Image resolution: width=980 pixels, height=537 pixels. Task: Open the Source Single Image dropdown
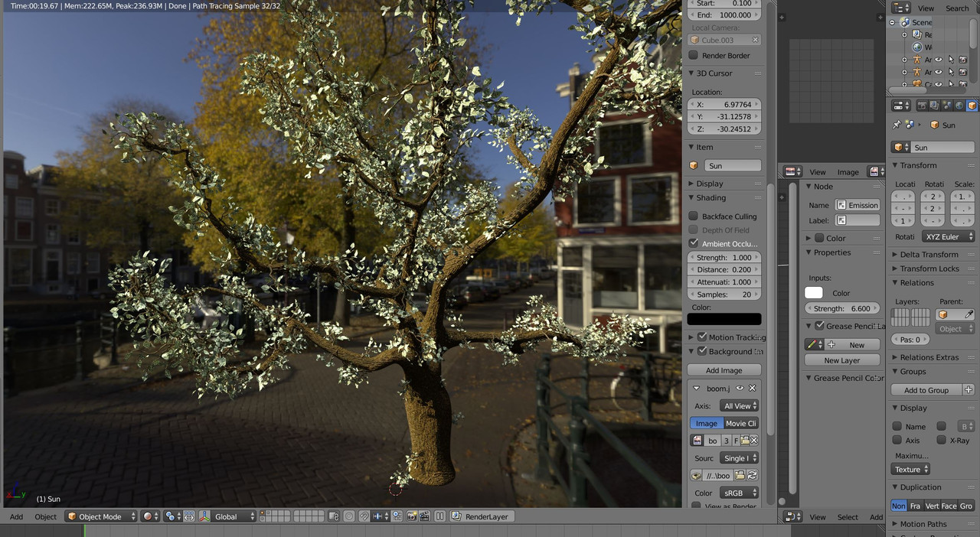(739, 458)
